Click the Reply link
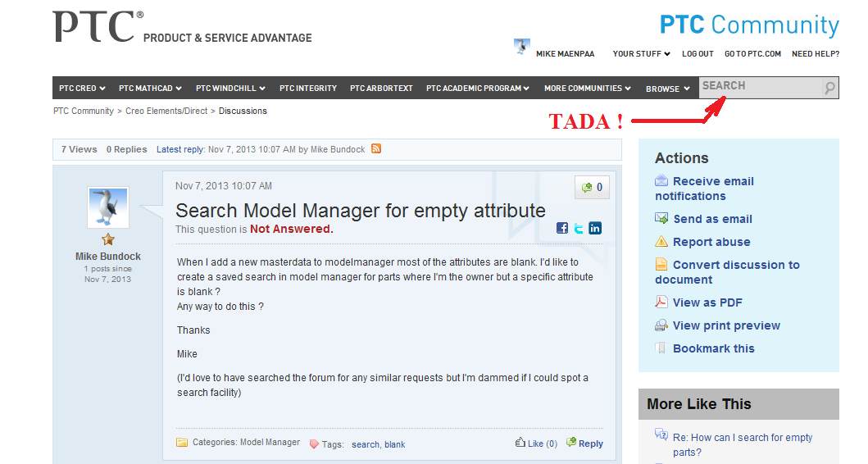Viewport: 868px width, 464px height. tap(591, 444)
